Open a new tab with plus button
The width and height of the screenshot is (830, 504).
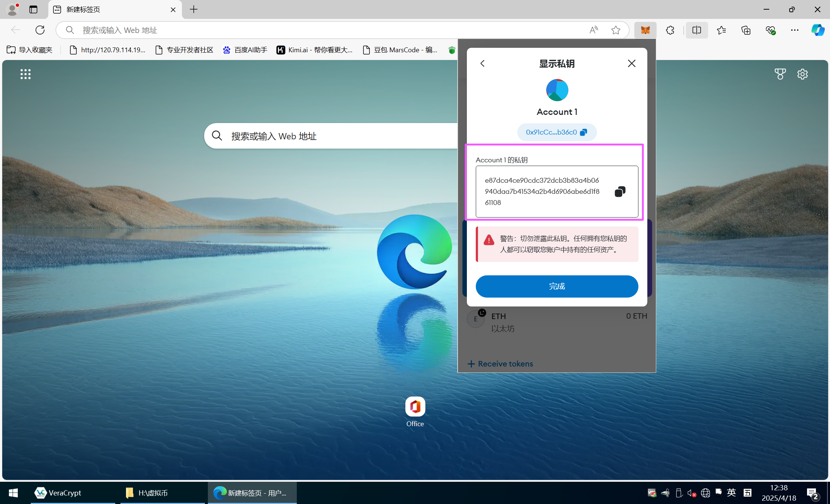coord(193,9)
